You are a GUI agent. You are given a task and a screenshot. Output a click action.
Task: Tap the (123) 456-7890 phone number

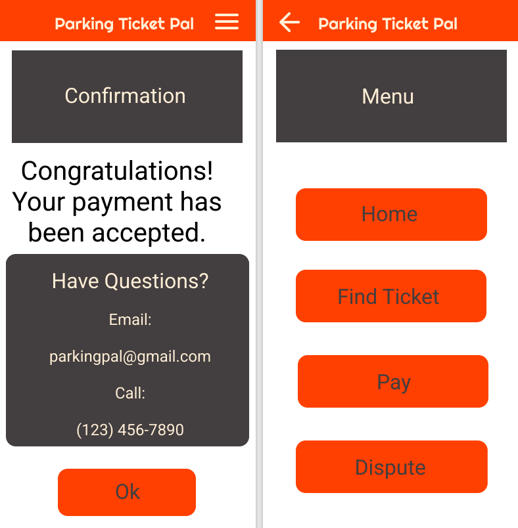pos(130,430)
